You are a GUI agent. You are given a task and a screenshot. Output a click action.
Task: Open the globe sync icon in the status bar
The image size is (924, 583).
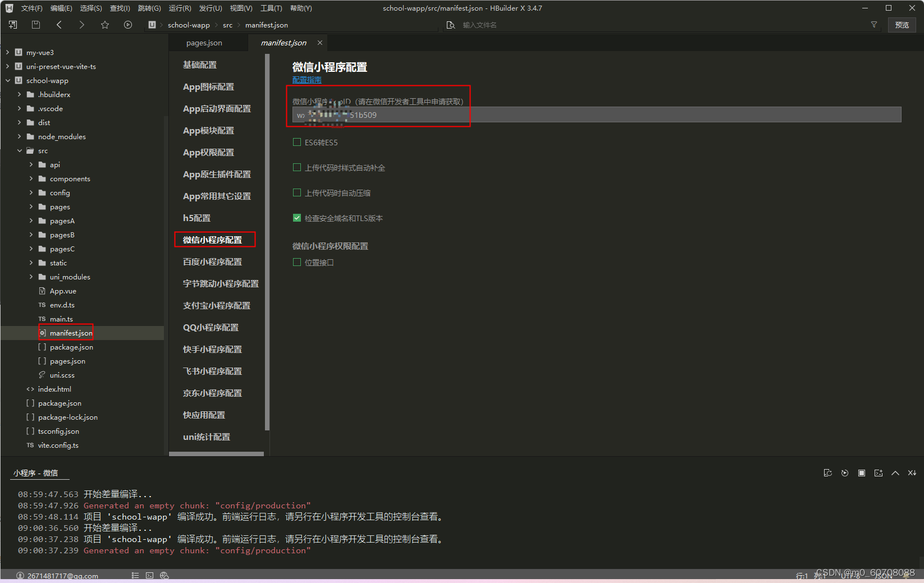tap(164, 576)
